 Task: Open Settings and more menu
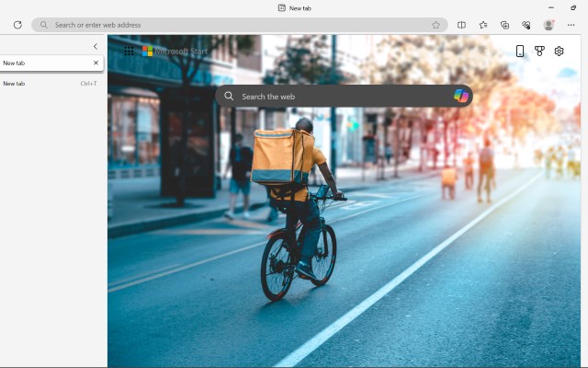click(x=571, y=25)
